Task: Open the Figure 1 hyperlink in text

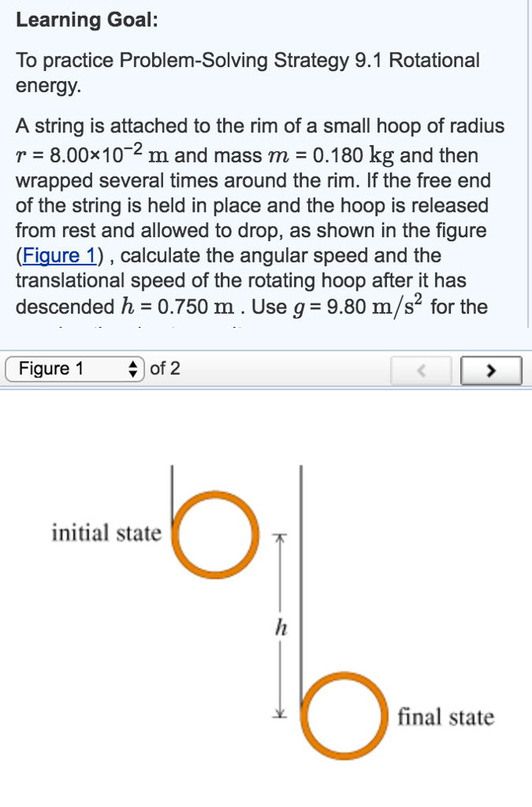Action: coord(52,256)
